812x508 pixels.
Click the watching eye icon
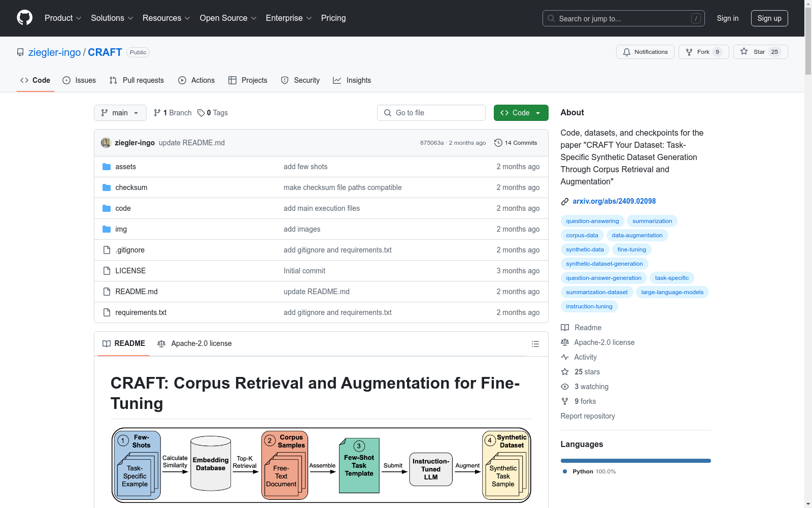click(565, 387)
